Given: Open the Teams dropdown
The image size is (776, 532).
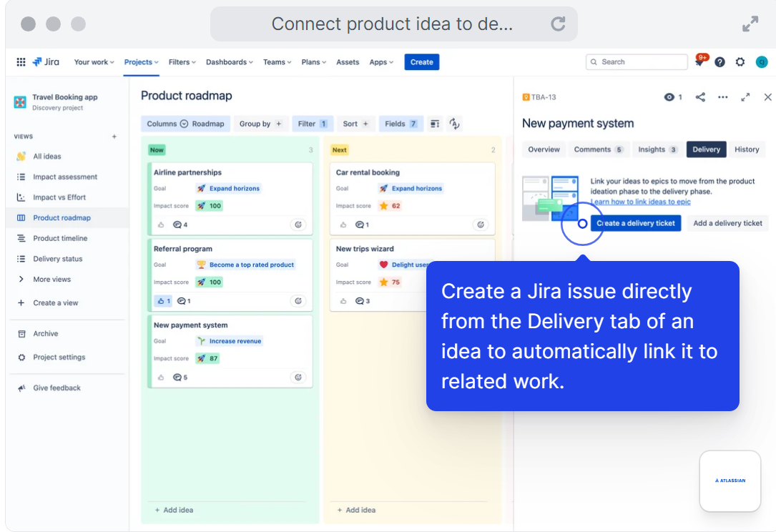Looking at the screenshot, I should point(278,62).
